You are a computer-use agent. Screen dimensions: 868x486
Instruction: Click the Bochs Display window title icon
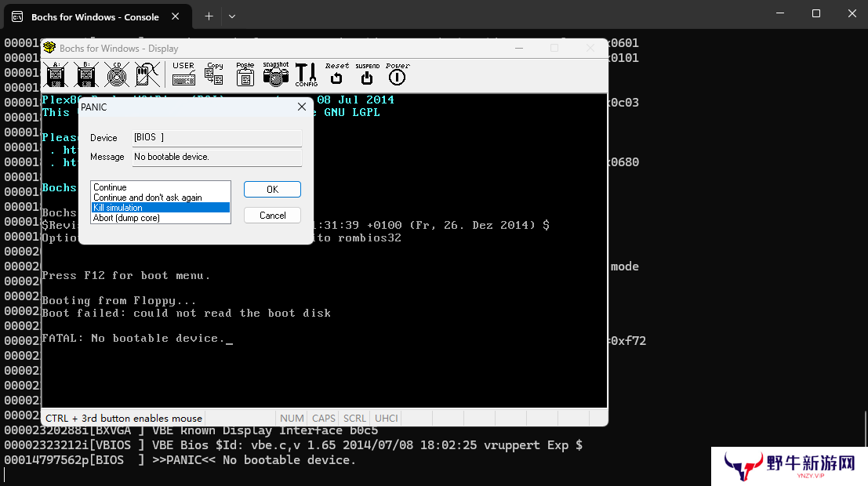[x=50, y=48]
